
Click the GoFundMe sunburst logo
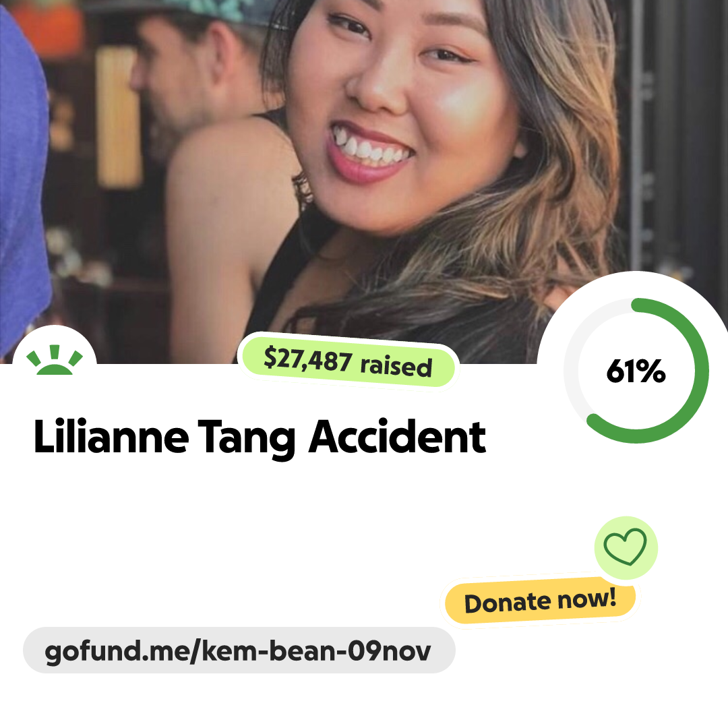pos(55,360)
